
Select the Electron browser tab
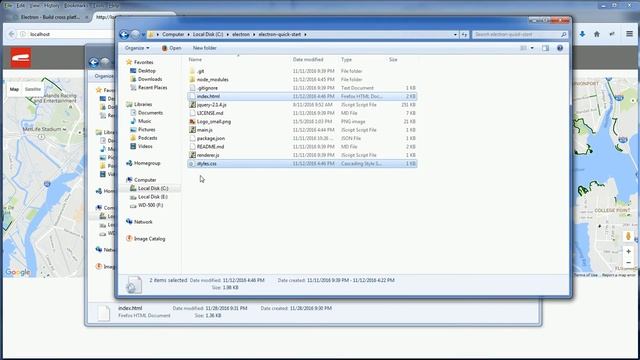tap(50, 17)
